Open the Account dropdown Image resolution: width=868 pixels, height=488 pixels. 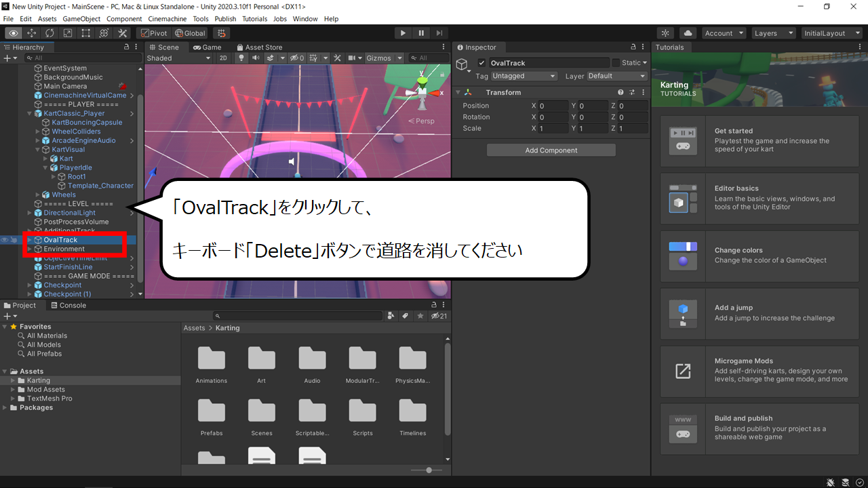[x=723, y=33]
